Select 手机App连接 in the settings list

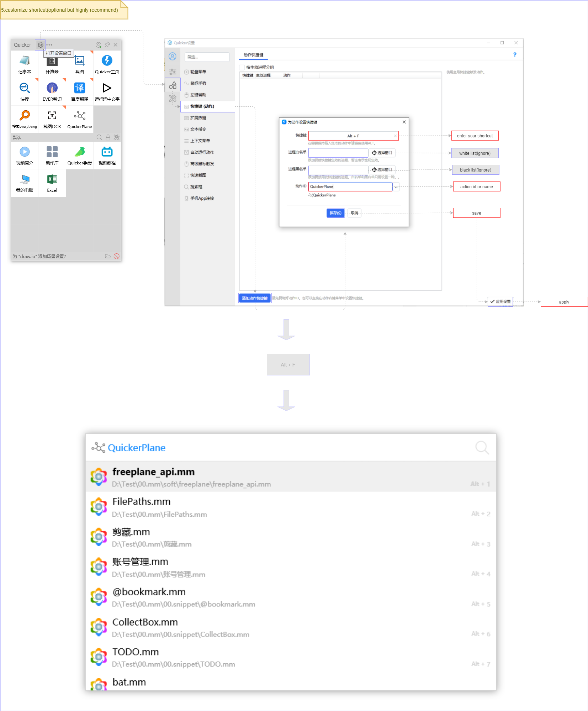tap(208, 198)
